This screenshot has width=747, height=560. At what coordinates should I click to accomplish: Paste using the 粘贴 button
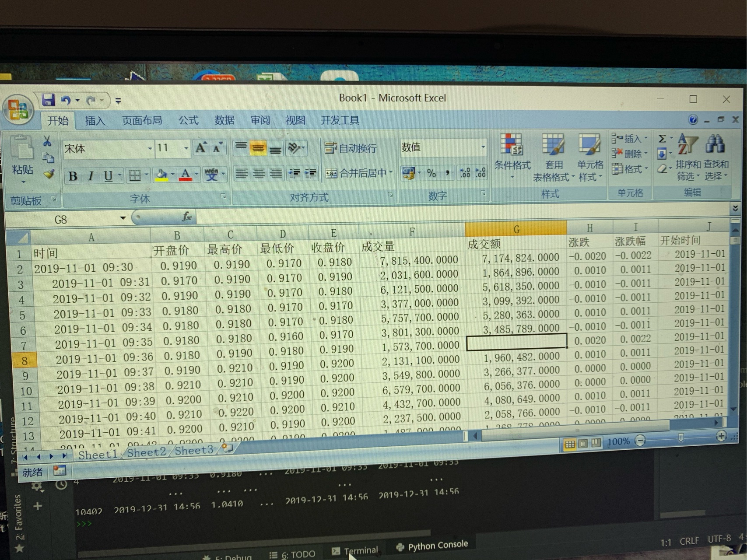22,160
